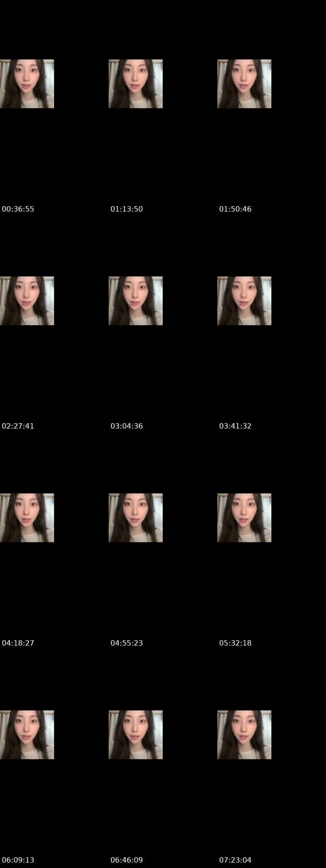The height and width of the screenshot is (868, 326).
Task: Select the 04:55:23 time label
Action: click(127, 643)
